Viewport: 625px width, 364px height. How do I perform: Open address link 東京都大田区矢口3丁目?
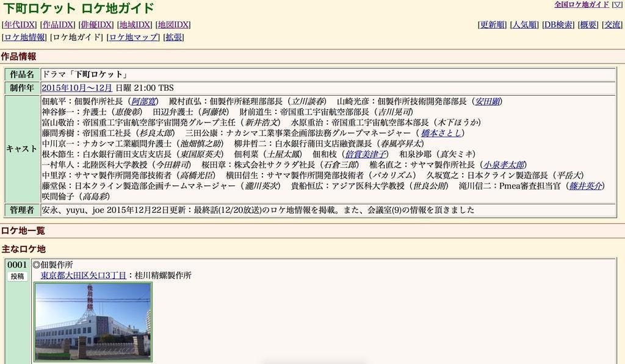click(83, 276)
